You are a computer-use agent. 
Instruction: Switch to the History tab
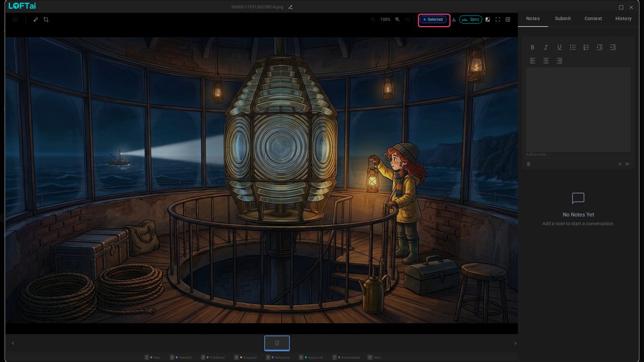pos(623,19)
